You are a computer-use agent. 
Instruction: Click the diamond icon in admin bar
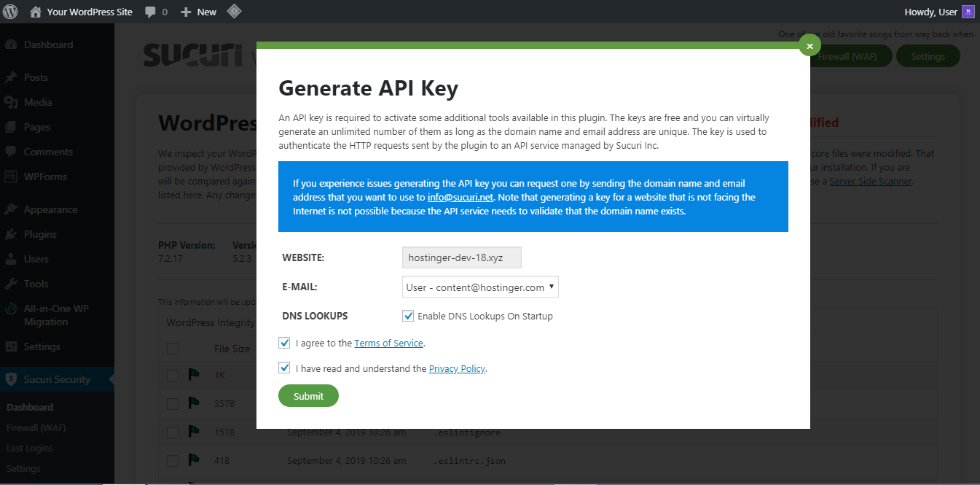coord(234,12)
